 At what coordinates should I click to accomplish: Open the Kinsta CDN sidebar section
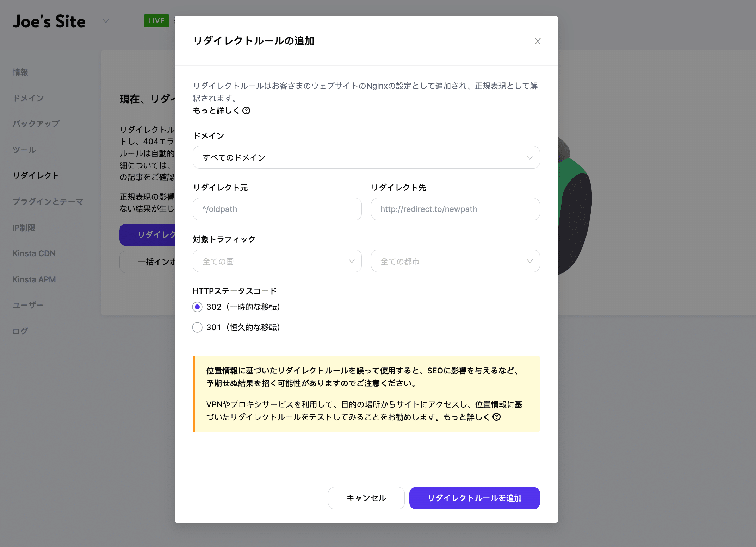coord(34,253)
